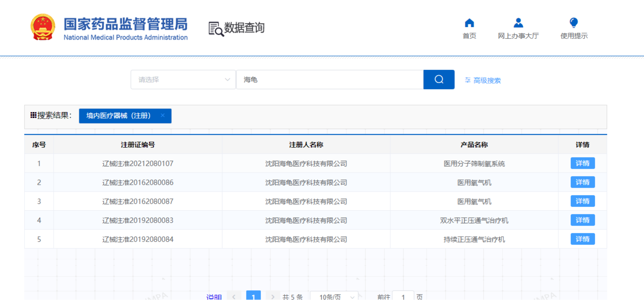Click the search box containing 海龟
Image resolution: width=644 pixels, height=300 pixels.
(330, 80)
